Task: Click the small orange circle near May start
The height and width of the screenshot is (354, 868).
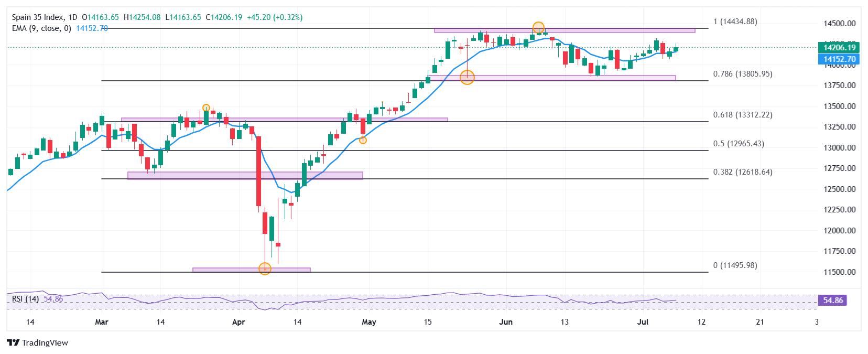Action: (363, 140)
